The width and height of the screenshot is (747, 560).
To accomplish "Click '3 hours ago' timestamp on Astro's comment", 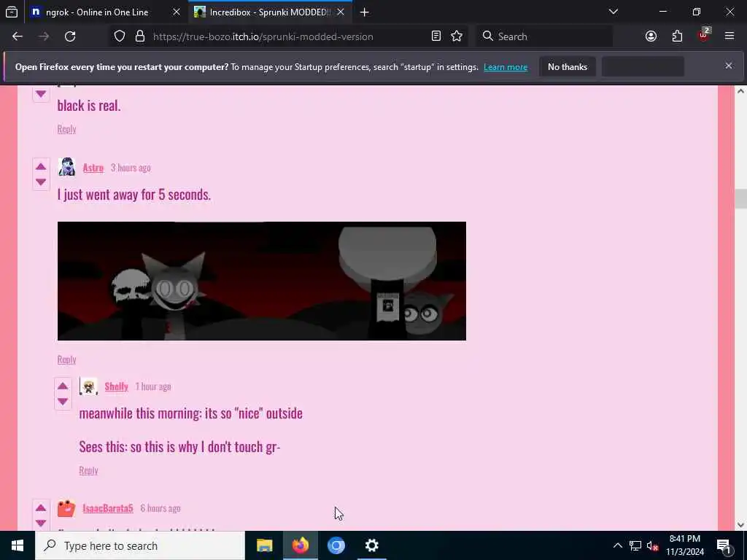I will pos(131,168).
